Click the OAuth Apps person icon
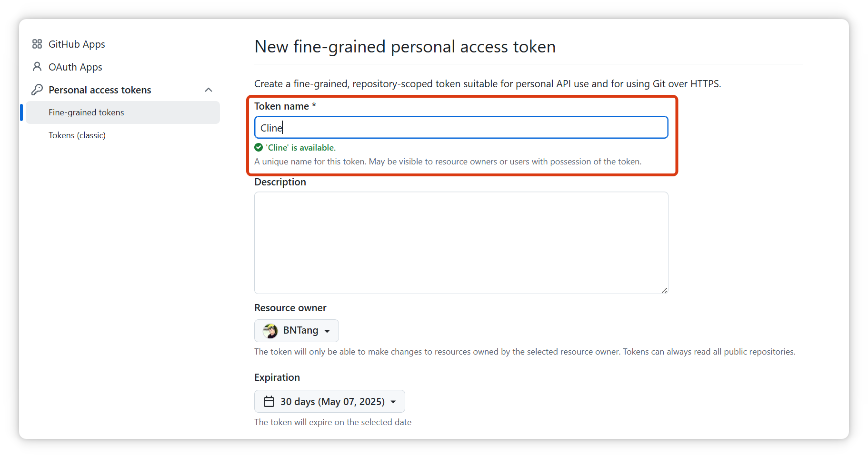 tap(37, 67)
